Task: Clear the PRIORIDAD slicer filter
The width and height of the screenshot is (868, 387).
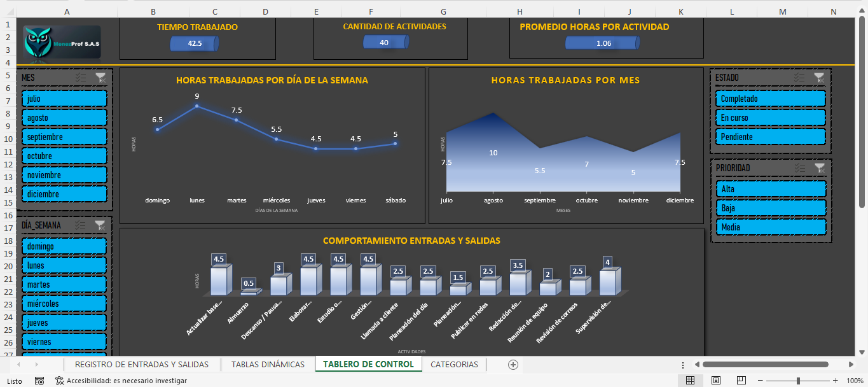Action: pyautogui.click(x=819, y=168)
